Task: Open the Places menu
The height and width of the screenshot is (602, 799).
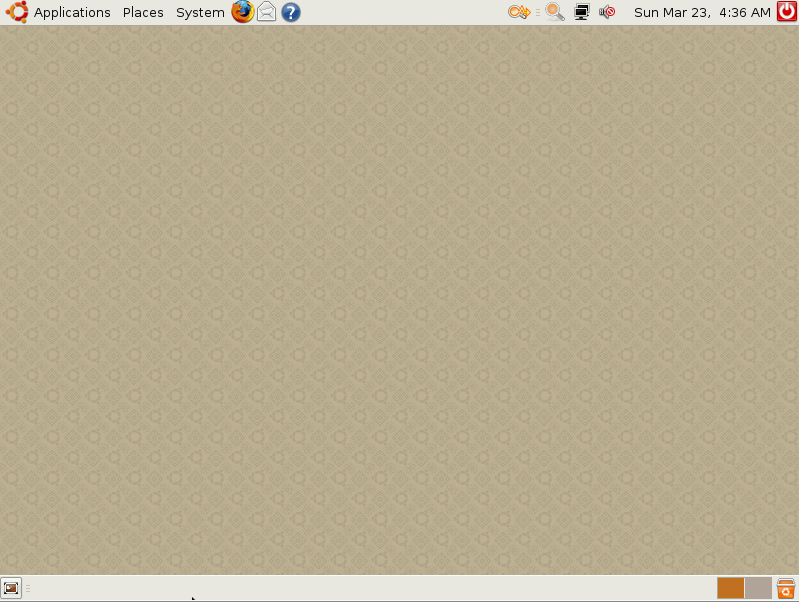Action: [x=143, y=12]
